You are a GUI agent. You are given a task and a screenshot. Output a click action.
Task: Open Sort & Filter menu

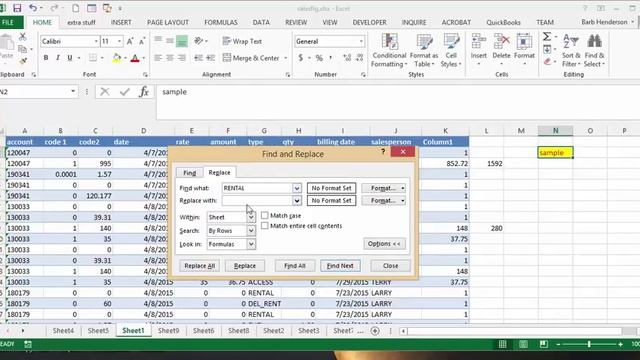[x=571, y=51]
